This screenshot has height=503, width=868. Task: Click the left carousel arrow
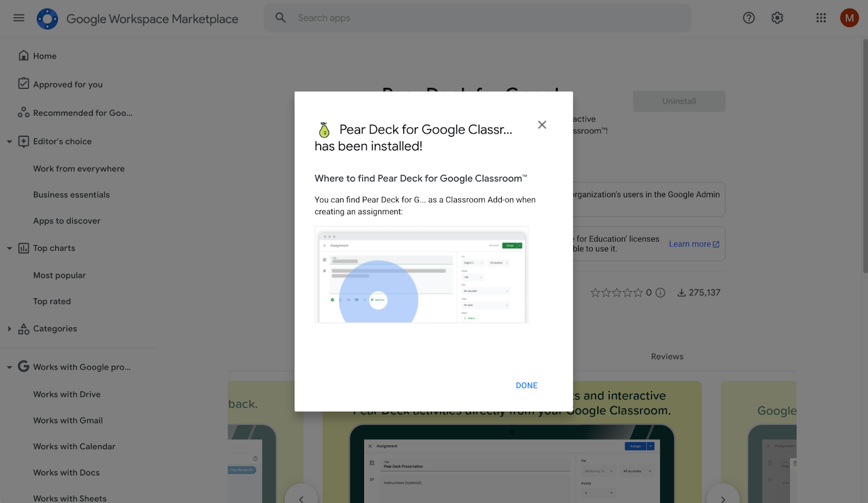point(302,499)
